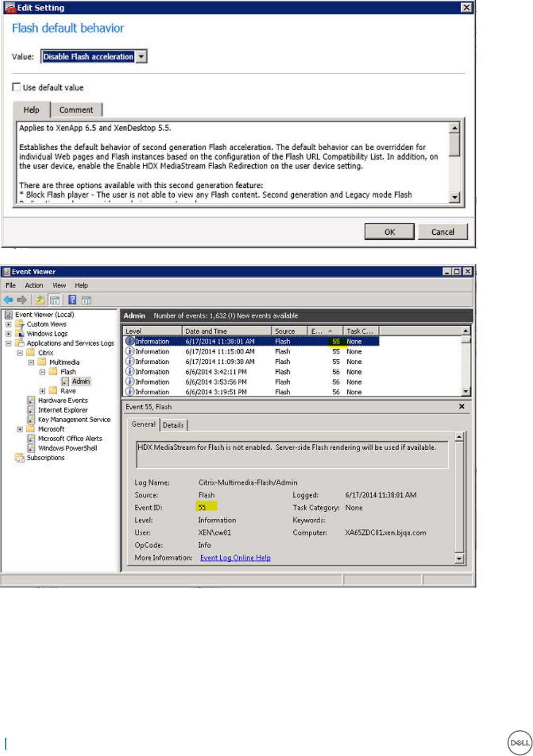
Task: Collapse Applications and Services Logs node
Action: pyautogui.click(x=8, y=343)
